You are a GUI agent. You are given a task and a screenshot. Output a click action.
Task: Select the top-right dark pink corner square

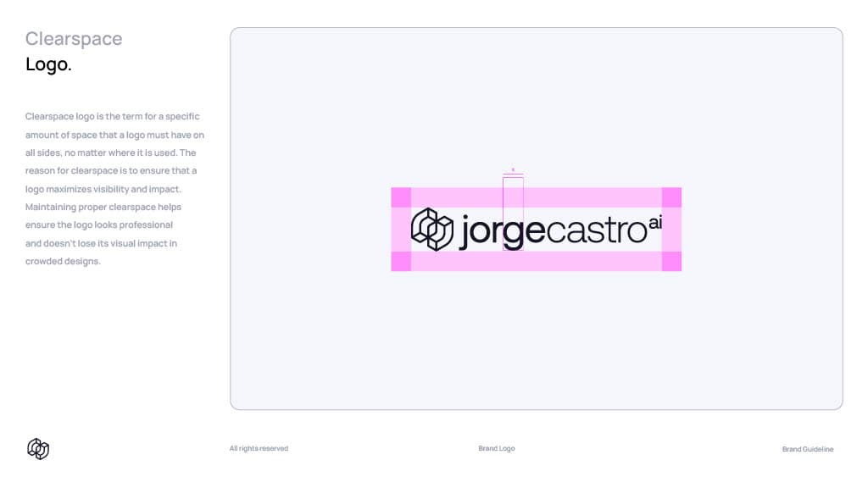click(x=671, y=197)
